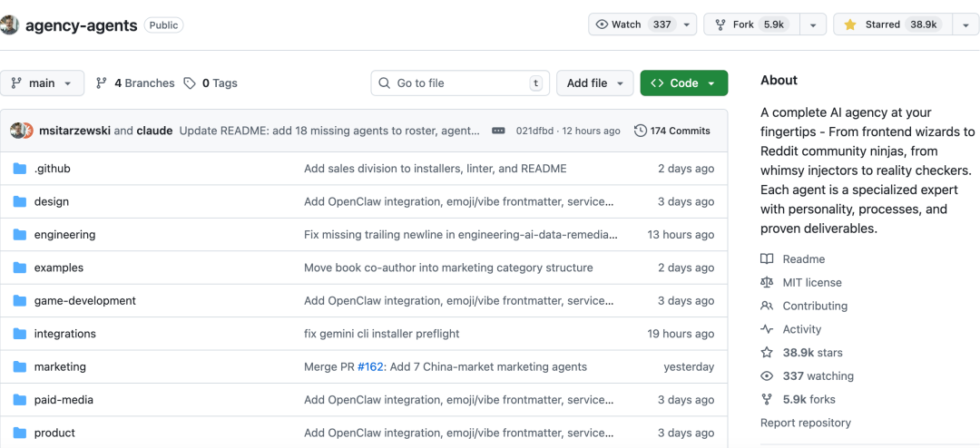Open the Contributing sidebar link
This screenshot has height=448, width=980.
(804, 307)
